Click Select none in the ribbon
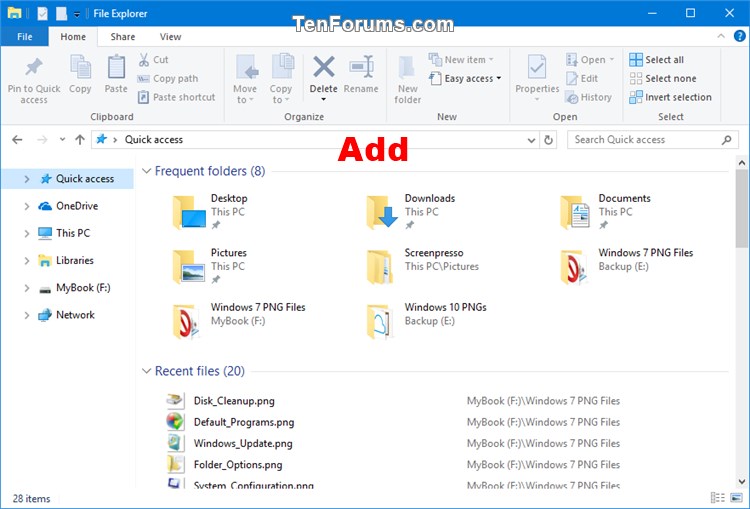The image size is (750, 509). click(663, 78)
